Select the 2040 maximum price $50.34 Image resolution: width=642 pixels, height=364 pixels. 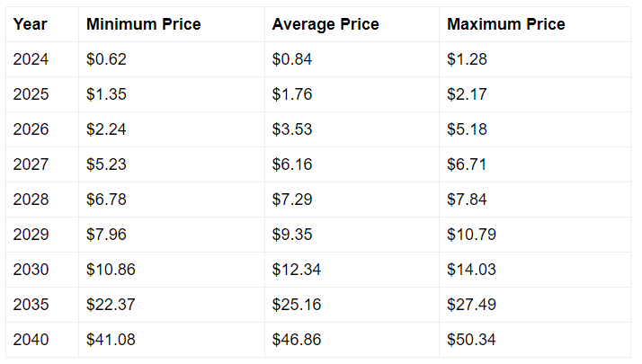(x=471, y=340)
